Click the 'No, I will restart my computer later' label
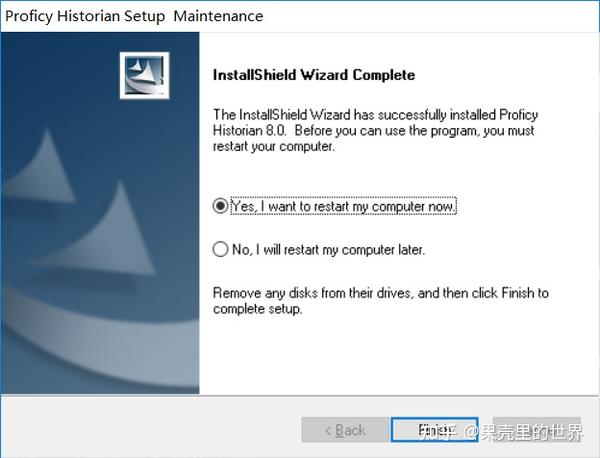 coord(328,249)
